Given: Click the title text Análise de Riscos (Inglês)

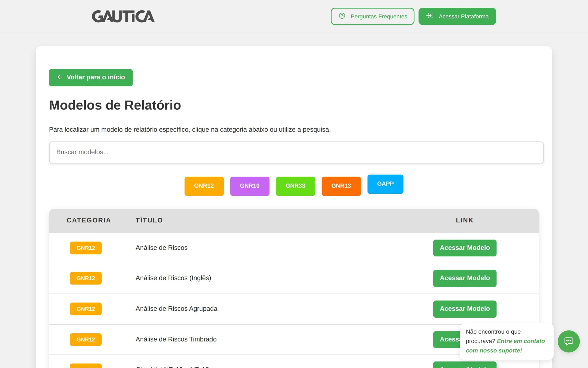Looking at the screenshot, I should [173, 278].
